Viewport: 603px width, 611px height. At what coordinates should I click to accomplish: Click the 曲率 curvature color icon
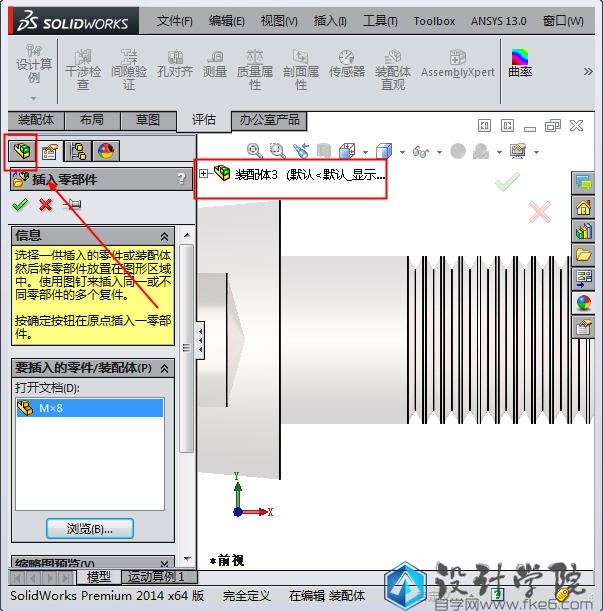coord(520,65)
